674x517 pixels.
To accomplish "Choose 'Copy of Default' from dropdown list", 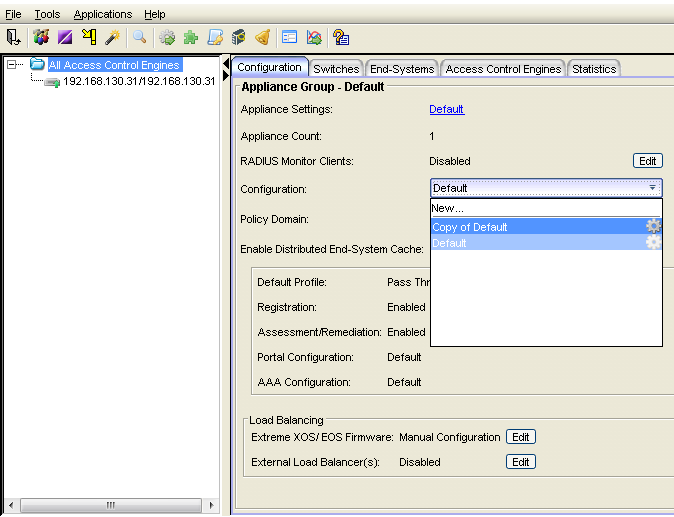I will pyautogui.click(x=470, y=227).
